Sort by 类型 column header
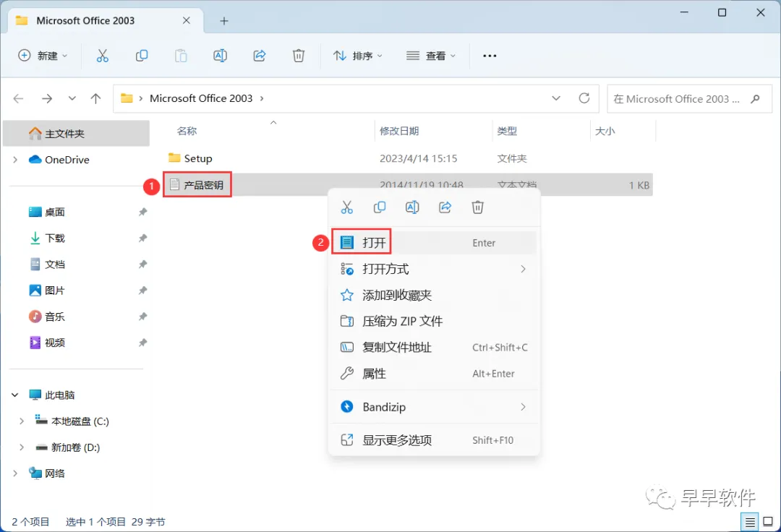Screen dimensions: 781x532 507,131
